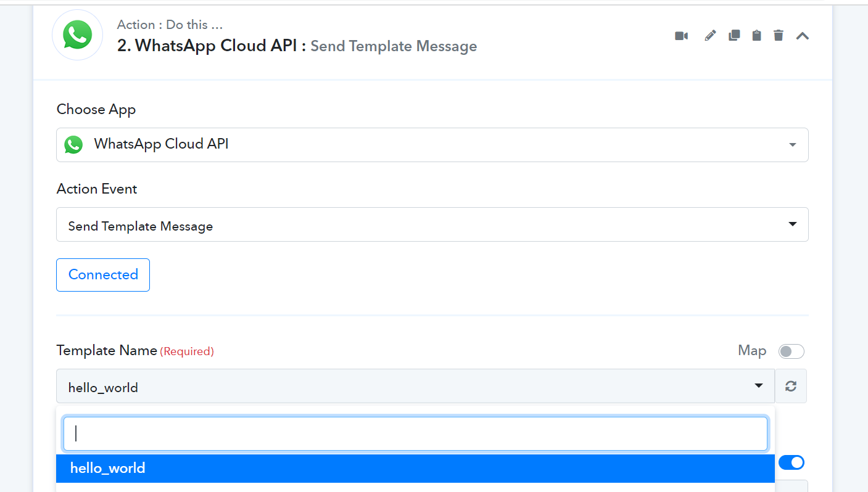Screen dimensions: 868x492
Task: Select hello_world from the dropdown list
Action: tap(415, 469)
